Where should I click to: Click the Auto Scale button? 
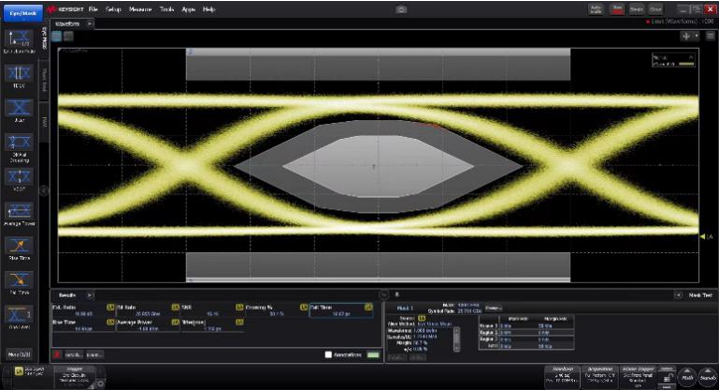596,10
